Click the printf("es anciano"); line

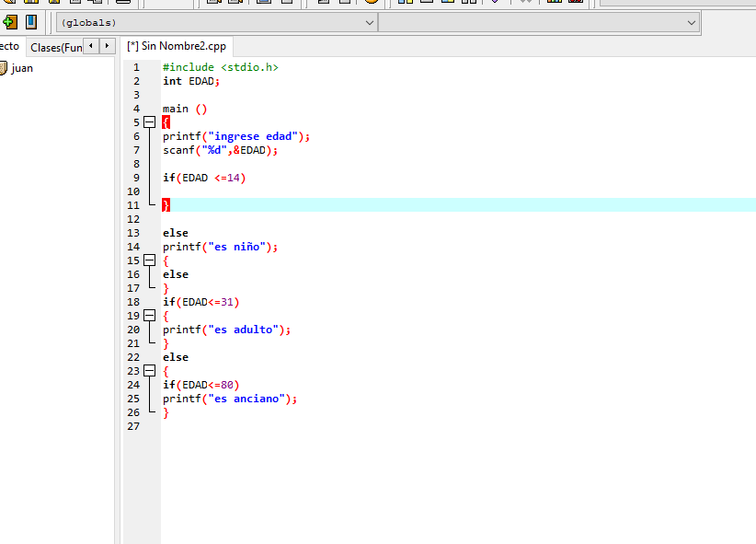tap(230, 399)
